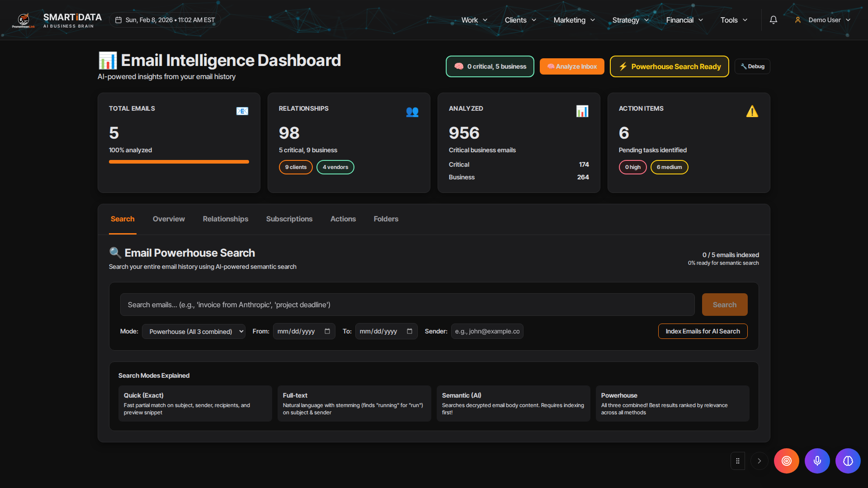Viewport: 868px width, 488px height.
Task: Click the bar chart icon on Analyzed card
Action: click(x=582, y=111)
